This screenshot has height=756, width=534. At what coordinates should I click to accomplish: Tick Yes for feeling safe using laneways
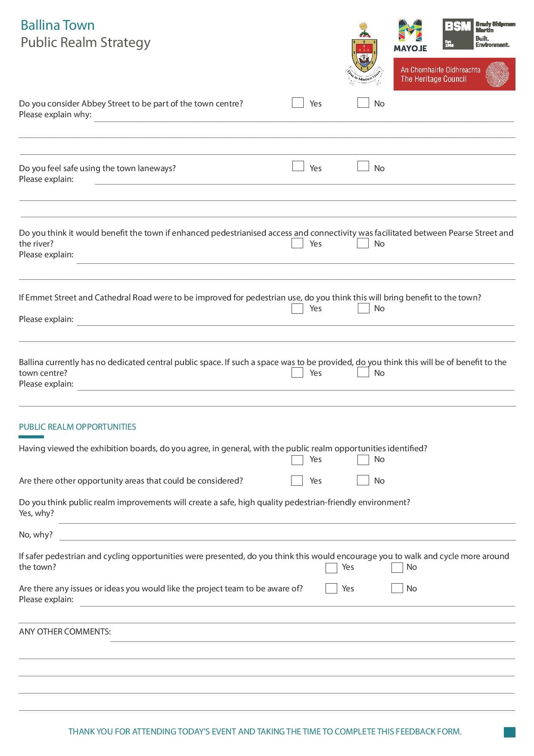pos(298,166)
